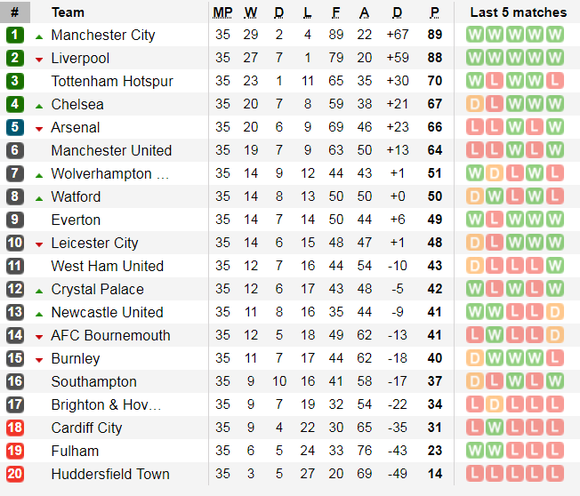Image resolution: width=580 pixels, height=496 pixels.
Task: Click the green up arrow beside Chelsea
Action: pos(39,106)
